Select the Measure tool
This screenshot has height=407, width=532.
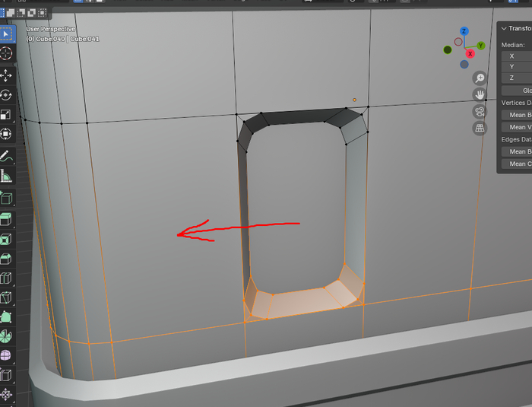coord(6,177)
